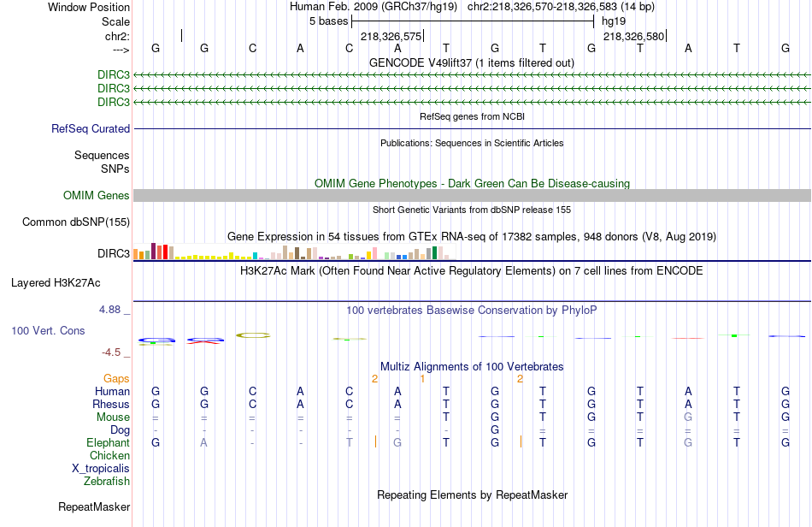Click the '5 bases' scale text

328,21
